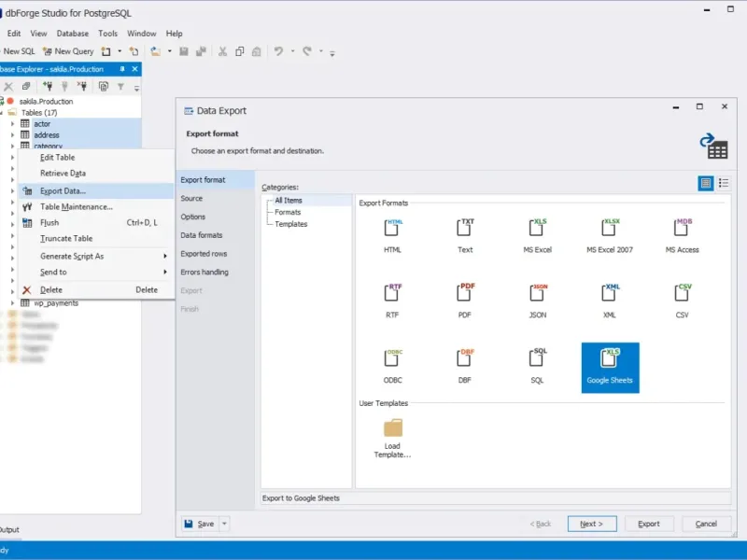Click the Export button in dialog footer
The width and height of the screenshot is (747, 560).
pos(649,524)
